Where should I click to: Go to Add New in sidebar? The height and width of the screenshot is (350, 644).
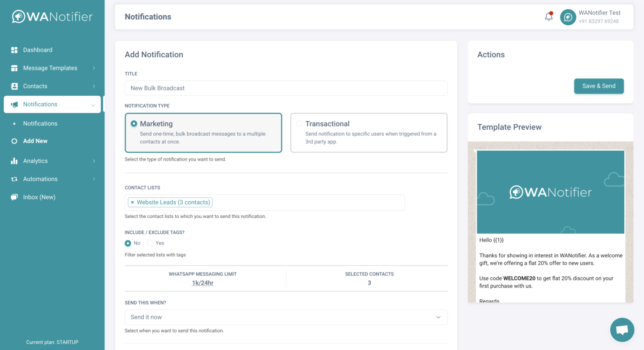[x=35, y=141]
